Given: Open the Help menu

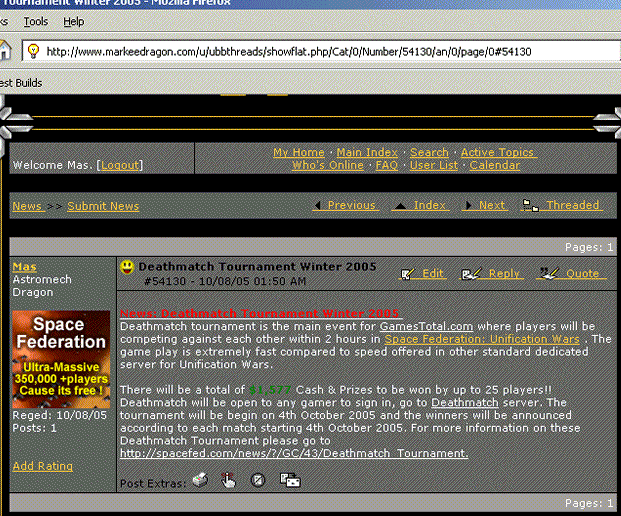Looking at the screenshot, I should click(73, 21).
